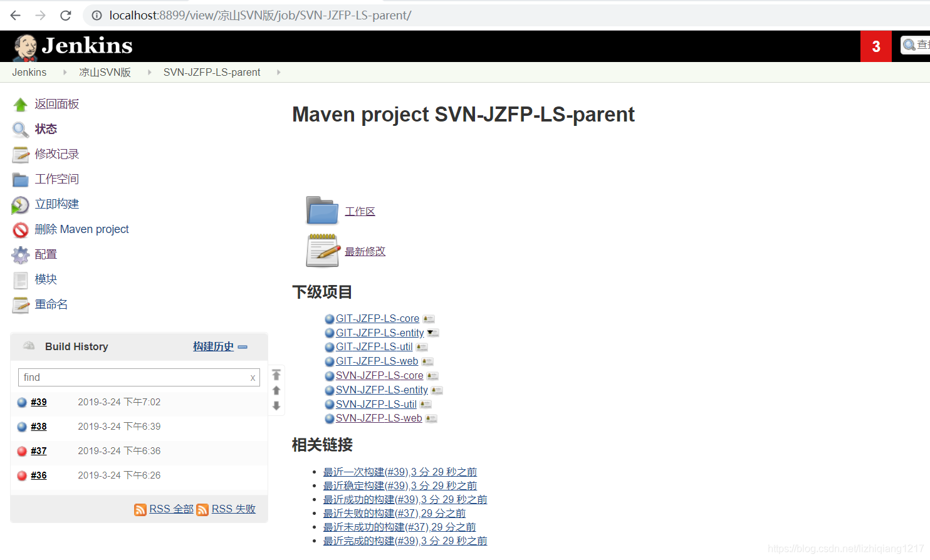Image resolution: width=930 pixels, height=560 pixels.
Task: Select 立即构建 to start a build
Action: (57, 204)
